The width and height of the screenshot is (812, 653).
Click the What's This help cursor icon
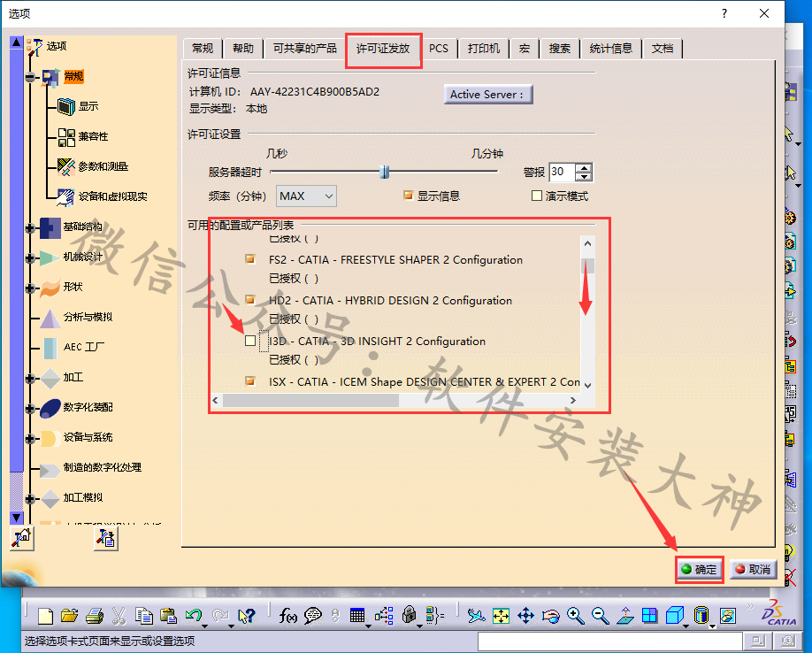247,616
